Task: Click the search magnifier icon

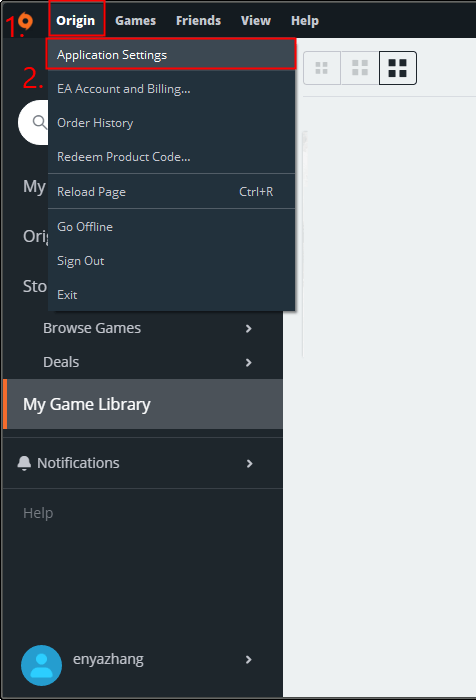Action: pos(40,122)
